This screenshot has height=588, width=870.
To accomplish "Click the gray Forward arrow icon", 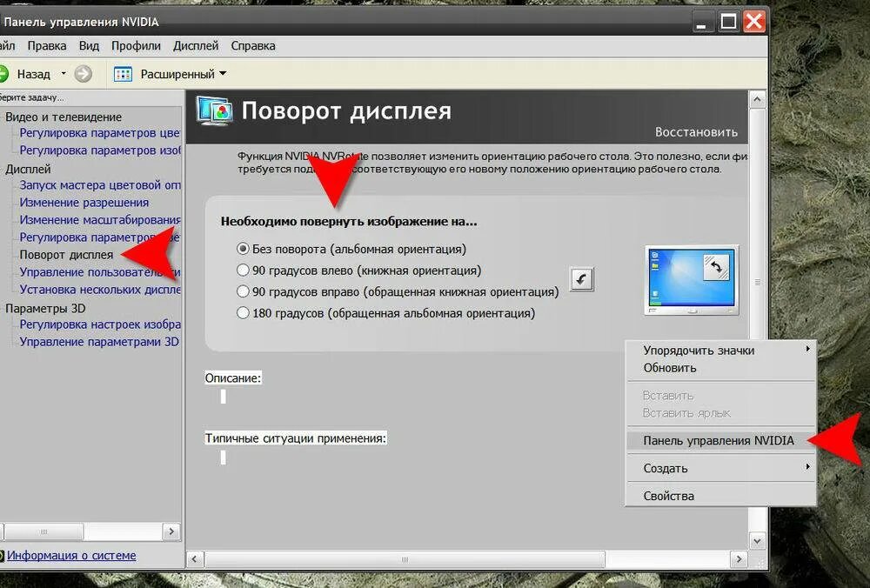I will point(84,74).
